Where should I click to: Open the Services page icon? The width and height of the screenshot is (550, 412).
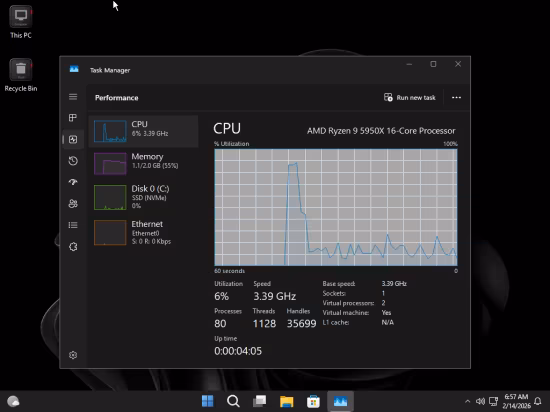click(x=73, y=247)
